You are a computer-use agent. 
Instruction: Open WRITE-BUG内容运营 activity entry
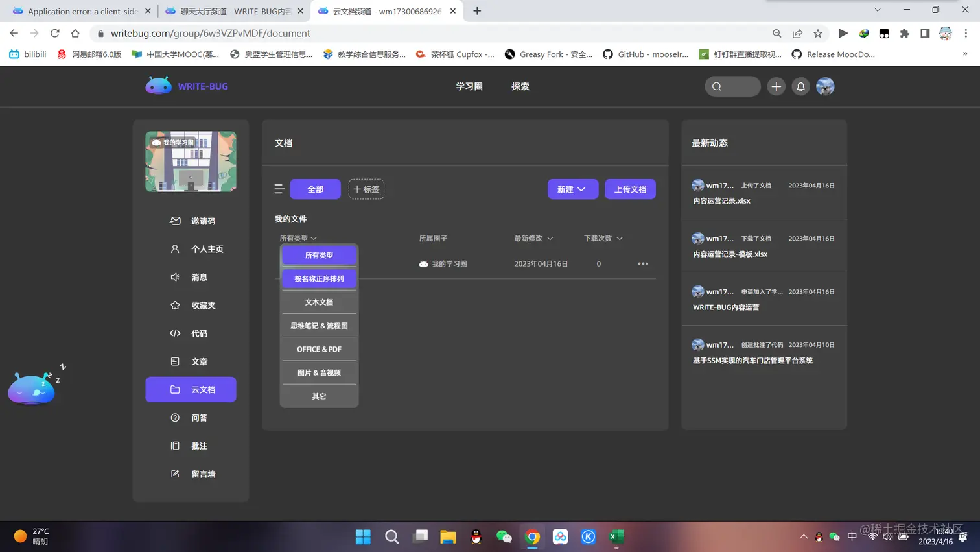point(726,307)
